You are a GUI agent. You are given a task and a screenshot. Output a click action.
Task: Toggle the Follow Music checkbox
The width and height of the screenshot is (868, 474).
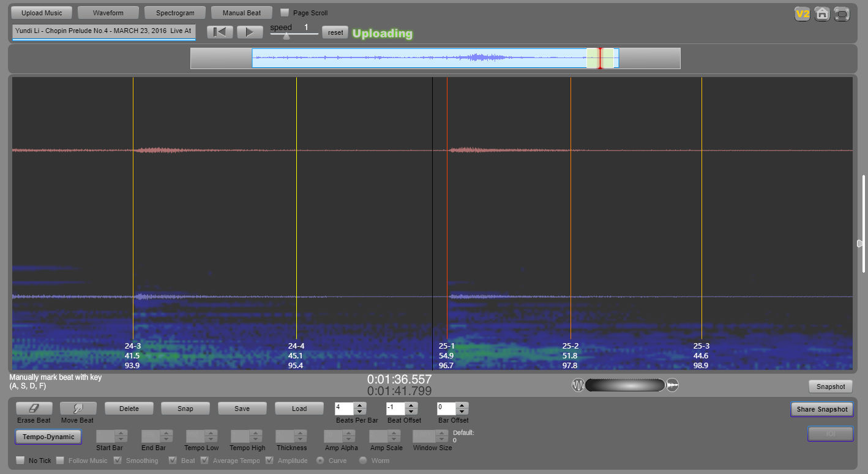pos(61,461)
